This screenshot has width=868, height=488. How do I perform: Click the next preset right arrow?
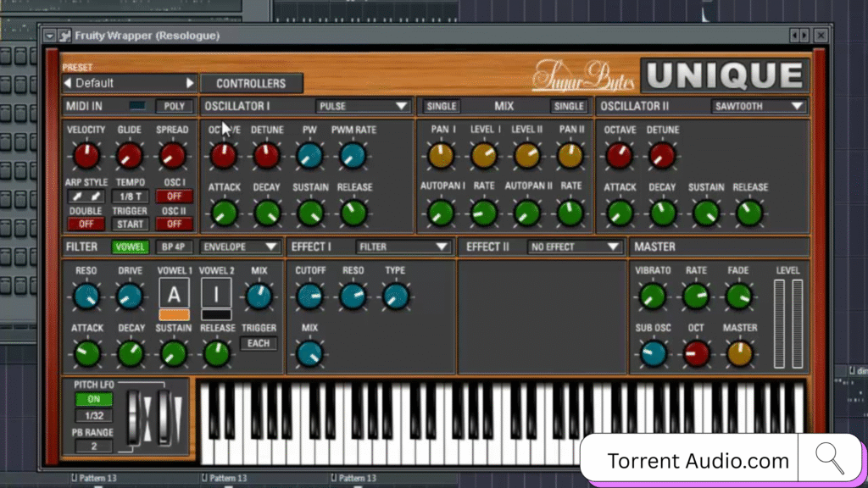(191, 83)
